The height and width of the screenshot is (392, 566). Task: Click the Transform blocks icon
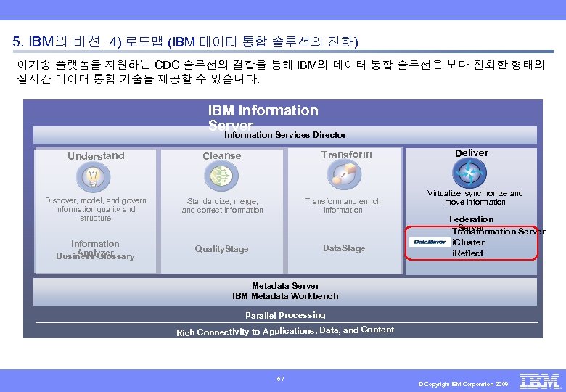click(x=344, y=175)
